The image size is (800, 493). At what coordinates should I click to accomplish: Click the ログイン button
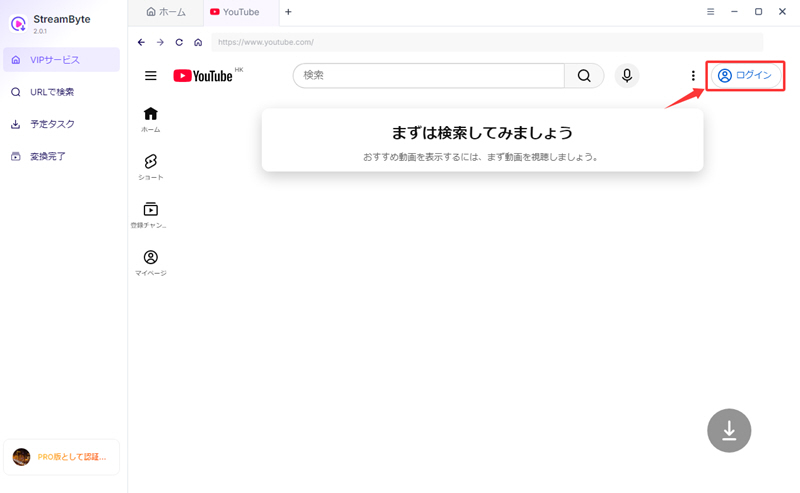[x=745, y=76]
